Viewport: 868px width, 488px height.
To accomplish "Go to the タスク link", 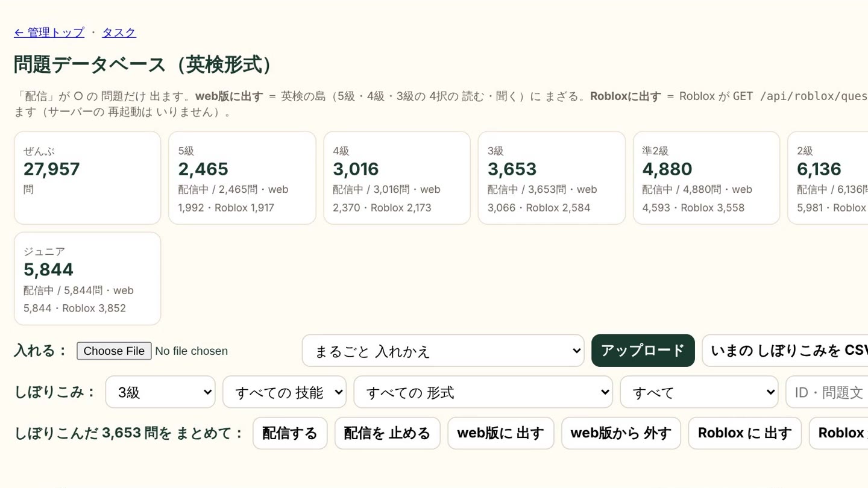I will point(119,33).
